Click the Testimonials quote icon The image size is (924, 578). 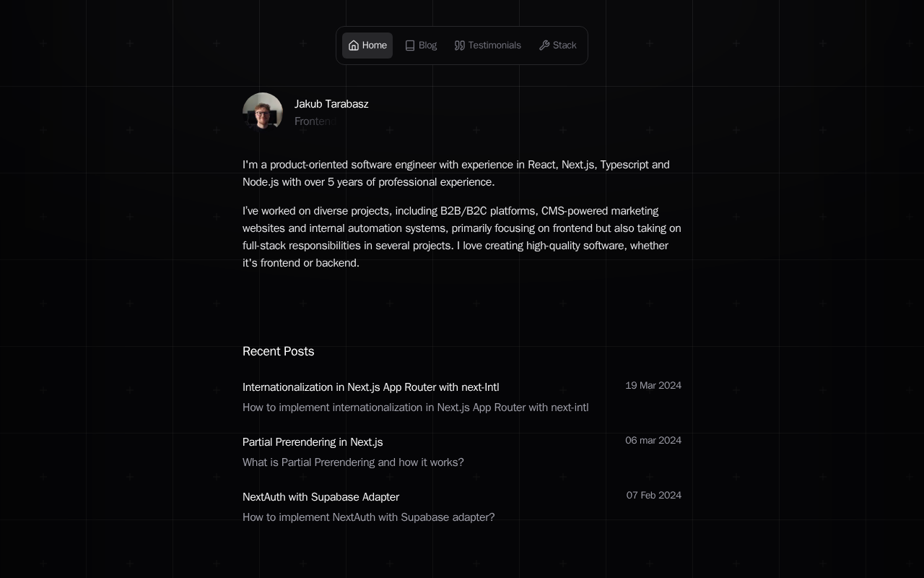[x=460, y=46]
